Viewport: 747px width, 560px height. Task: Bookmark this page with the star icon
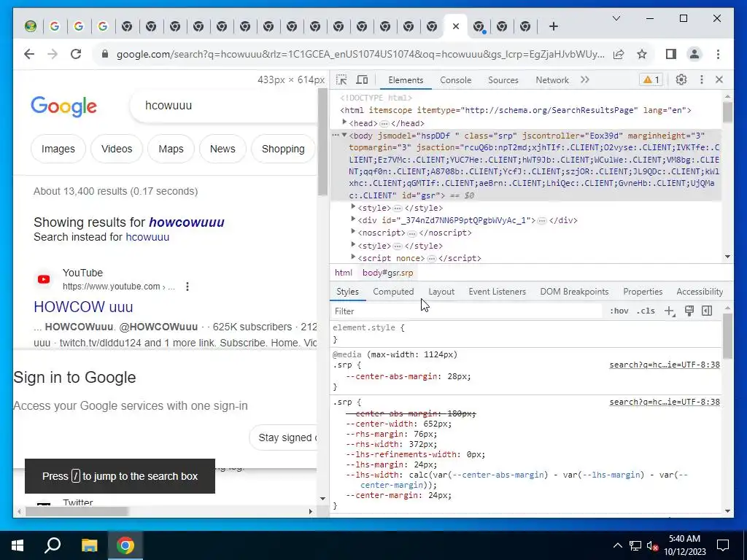pyautogui.click(x=642, y=54)
